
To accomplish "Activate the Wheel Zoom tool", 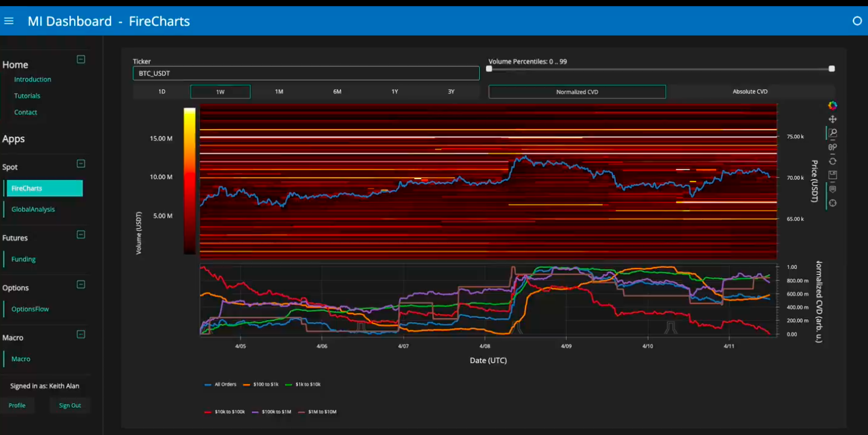I will pyautogui.click(x=832, y=147).
